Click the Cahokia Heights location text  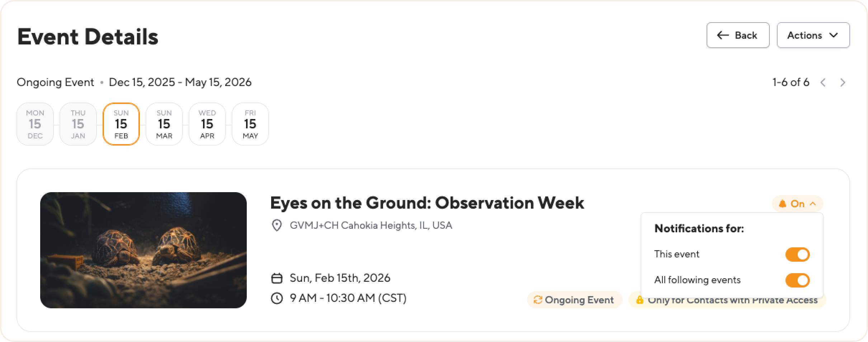coord(371,225)
